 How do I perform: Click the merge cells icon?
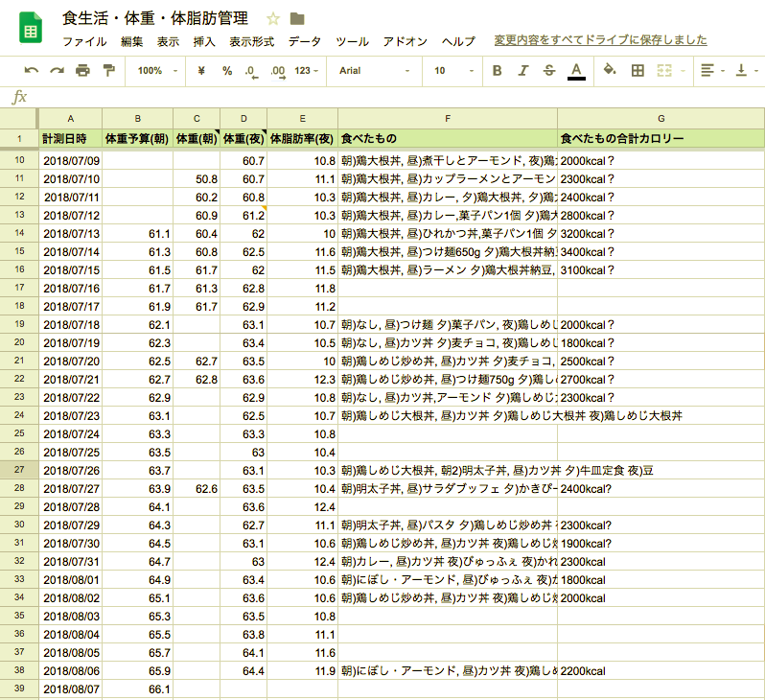tap(664, 71)
